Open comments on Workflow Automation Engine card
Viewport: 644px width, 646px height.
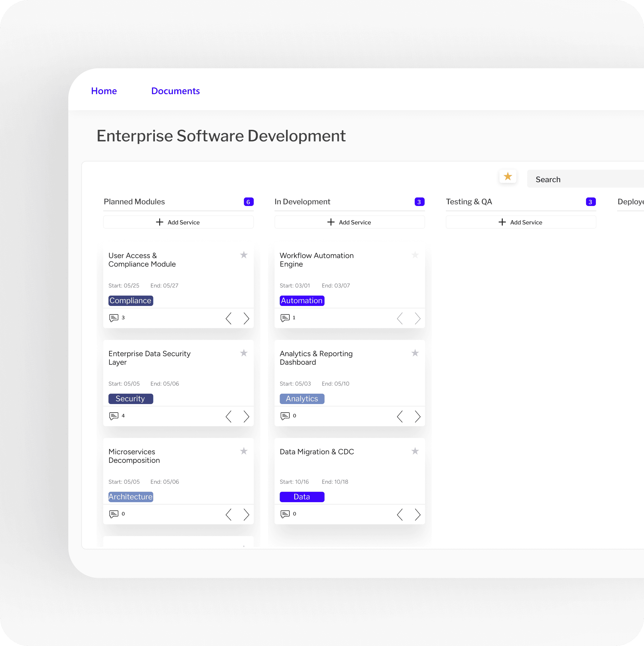(285, 318)
